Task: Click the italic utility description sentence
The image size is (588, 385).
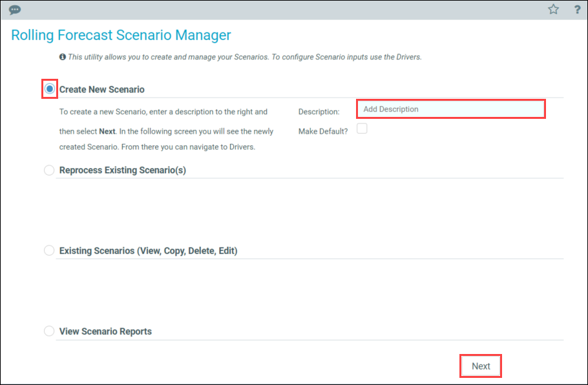Action: click(x=245, y=57)
